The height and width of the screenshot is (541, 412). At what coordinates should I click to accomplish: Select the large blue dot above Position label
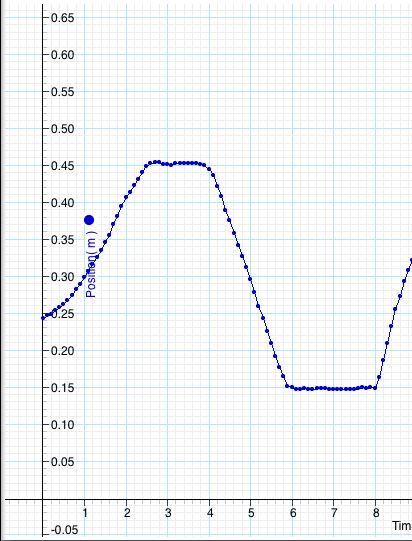[89, 220]
